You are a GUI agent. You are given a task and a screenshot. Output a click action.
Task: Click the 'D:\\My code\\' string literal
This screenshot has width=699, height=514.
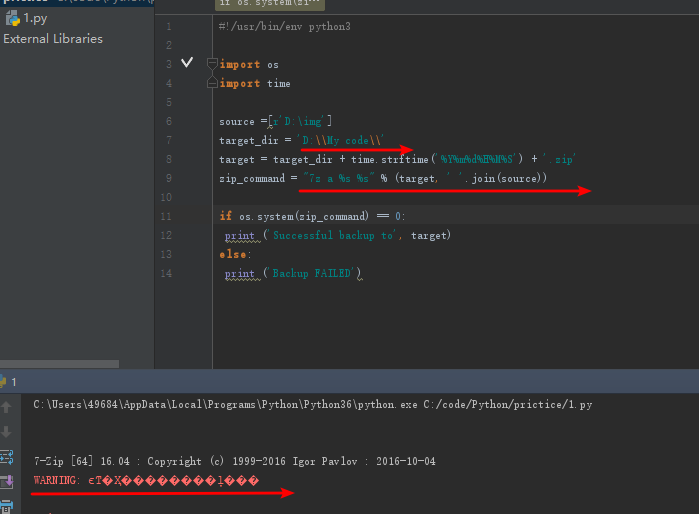click(341, 140)
